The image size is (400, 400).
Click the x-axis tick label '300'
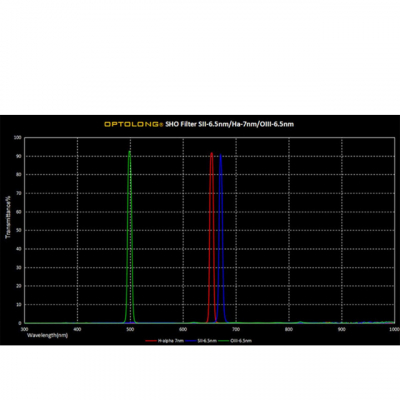[x=24, y=329]
